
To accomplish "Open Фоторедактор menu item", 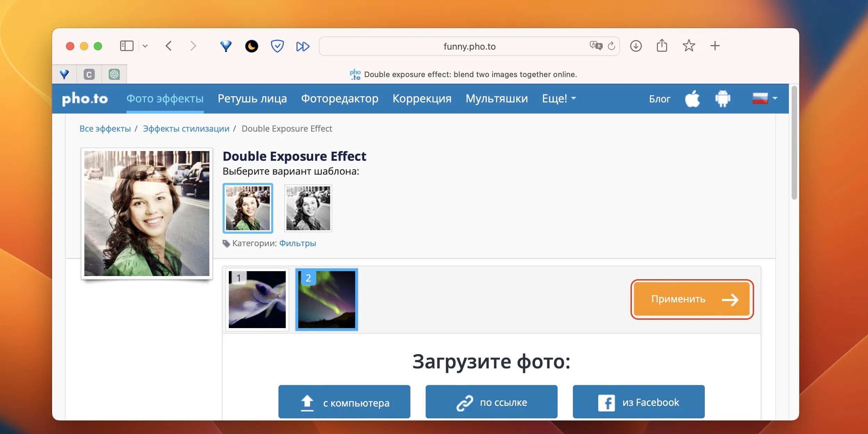I will 340,99.
